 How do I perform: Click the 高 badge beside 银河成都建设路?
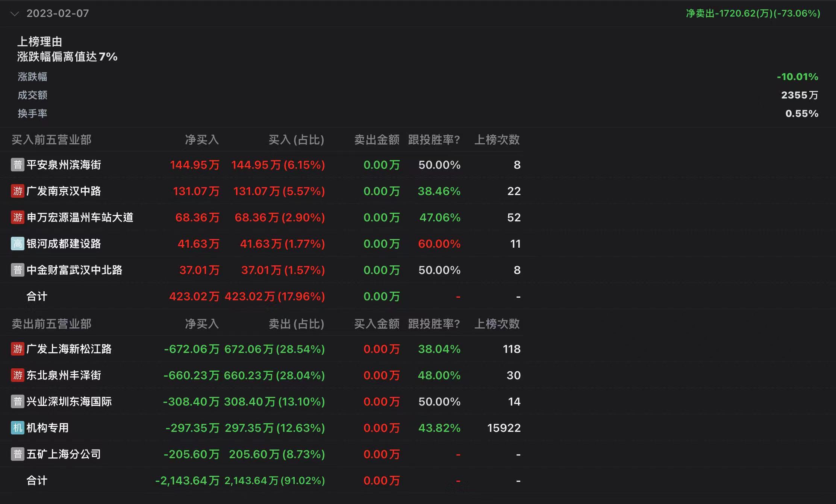[x=18, y=244]
